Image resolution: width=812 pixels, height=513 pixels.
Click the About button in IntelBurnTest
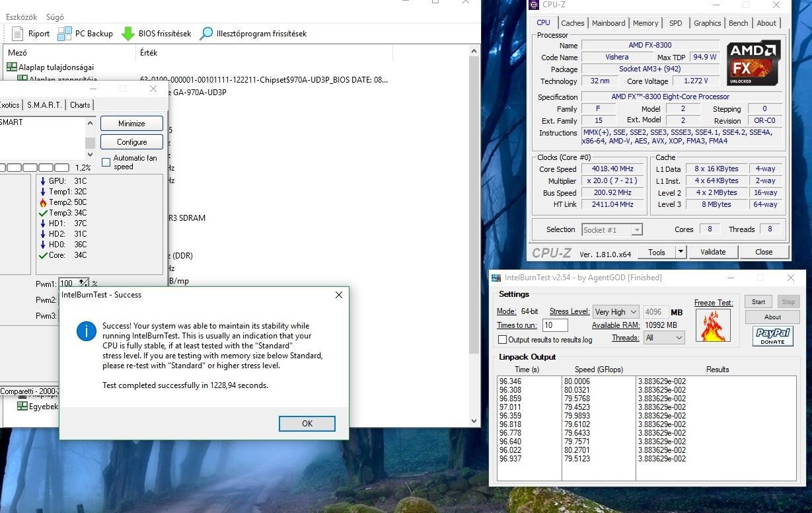point(772,317)
